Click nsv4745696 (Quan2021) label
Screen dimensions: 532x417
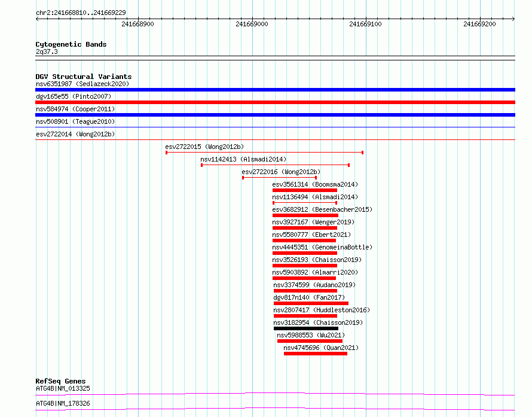coord(321,348)
